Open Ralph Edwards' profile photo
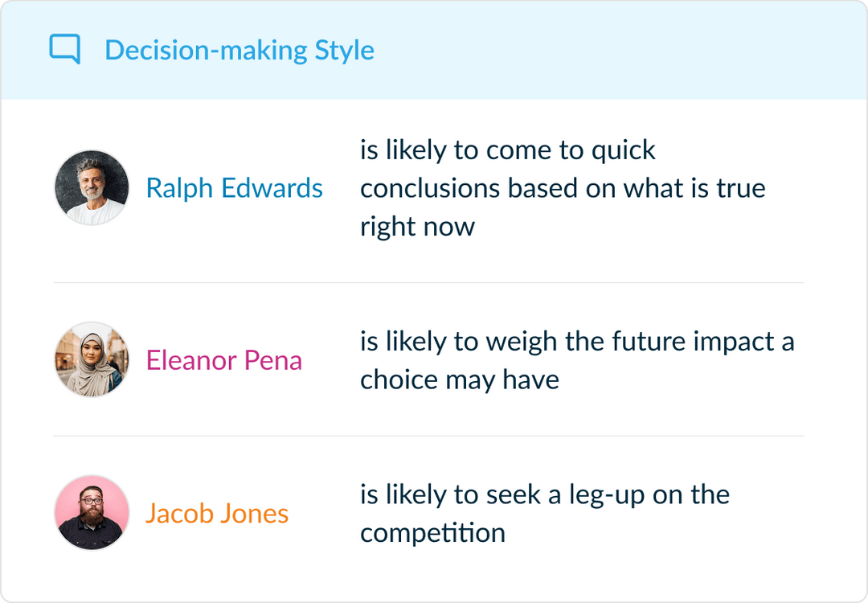Screen dimensions: 868x603 (x=91, y=187)
